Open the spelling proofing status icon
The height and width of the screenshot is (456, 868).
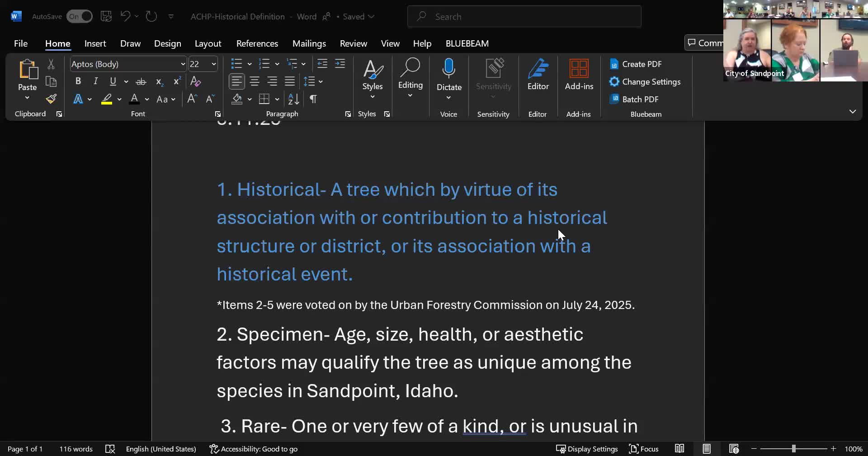point(110,449)
